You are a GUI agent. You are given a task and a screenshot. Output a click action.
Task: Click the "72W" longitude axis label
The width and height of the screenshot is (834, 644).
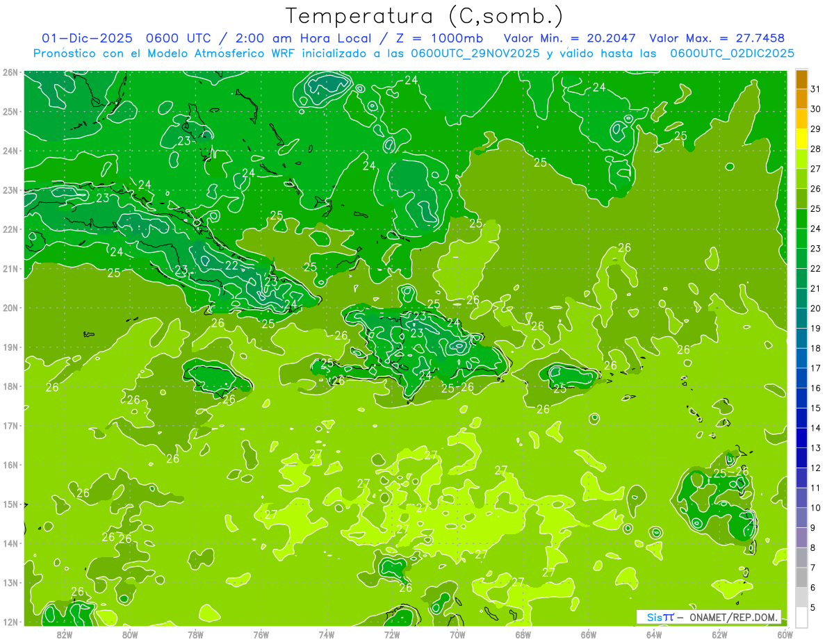392,634
